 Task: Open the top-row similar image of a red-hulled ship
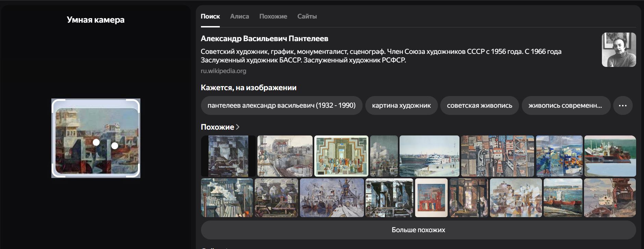coord(610,156)
